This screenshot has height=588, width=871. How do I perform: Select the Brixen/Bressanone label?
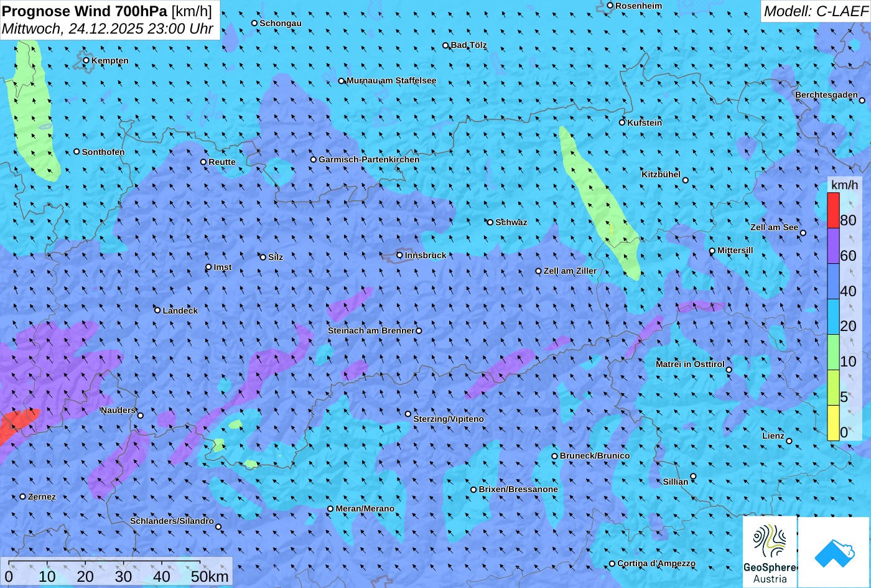(518, 489)
